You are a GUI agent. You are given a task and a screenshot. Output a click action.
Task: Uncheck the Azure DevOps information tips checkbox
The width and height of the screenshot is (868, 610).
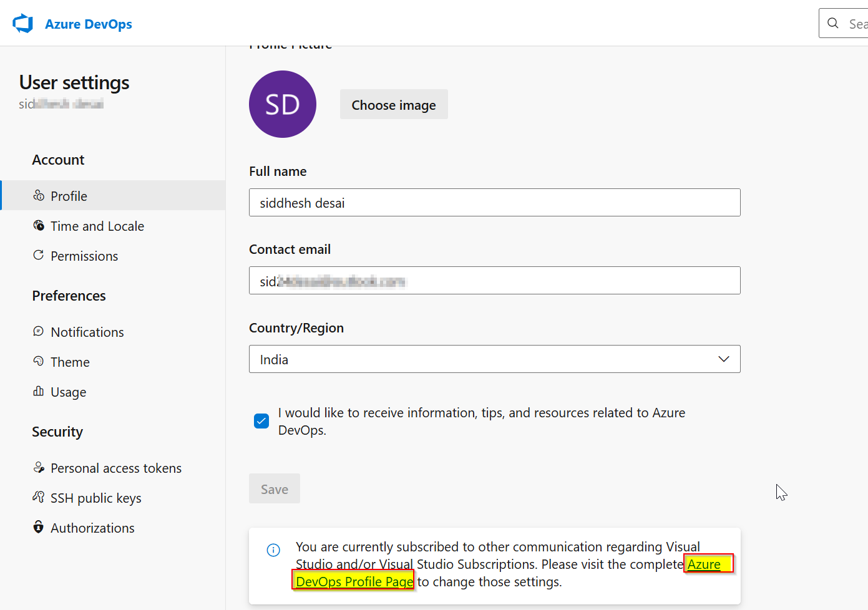(x=261, y=421)
